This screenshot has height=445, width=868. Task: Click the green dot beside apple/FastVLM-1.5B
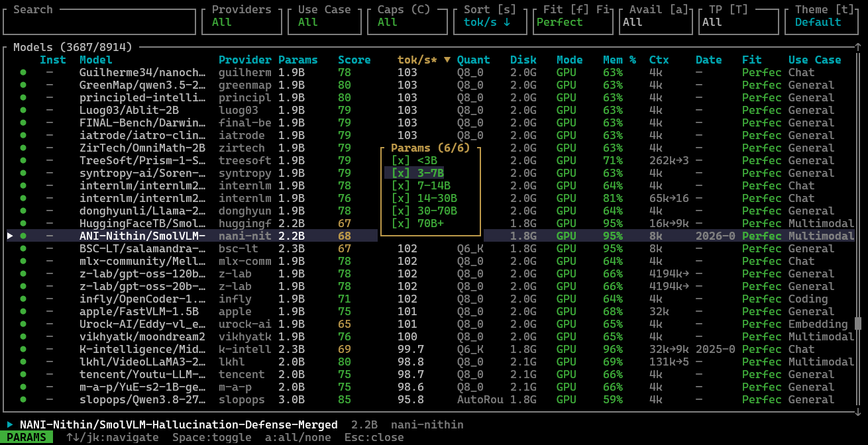point(23,312)
